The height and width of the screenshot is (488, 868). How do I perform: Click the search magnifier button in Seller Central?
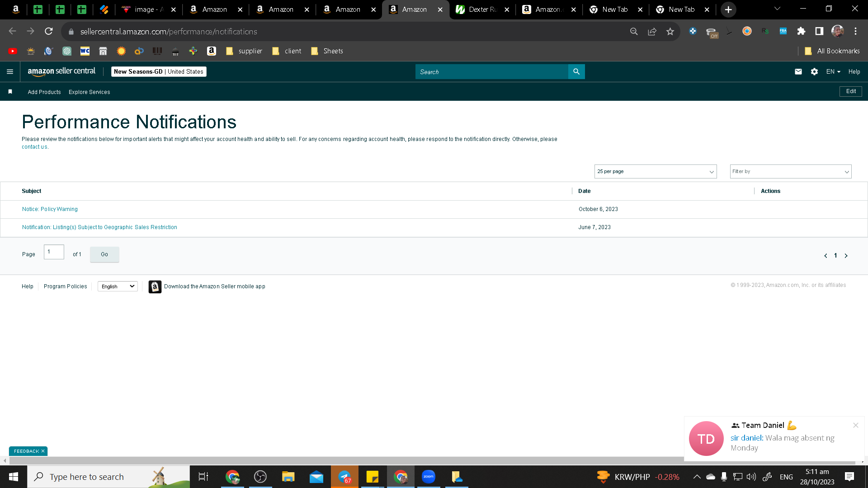[x=576, y=71]
